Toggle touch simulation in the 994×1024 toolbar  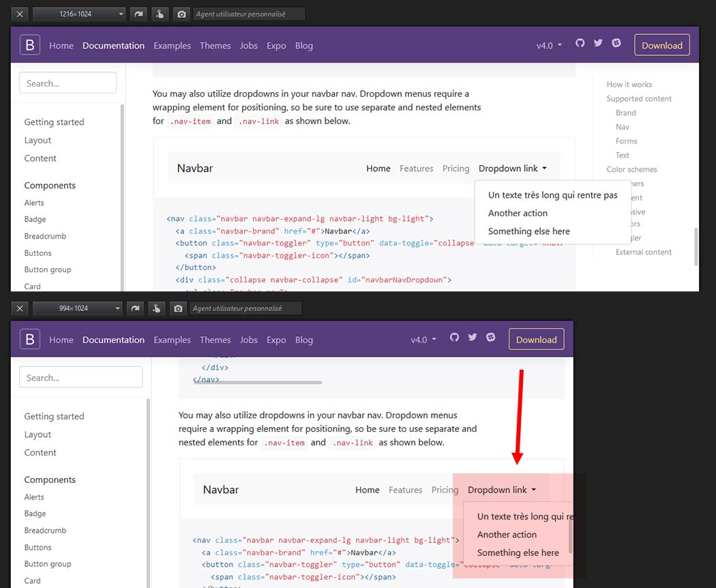click(x=157, y=308)
